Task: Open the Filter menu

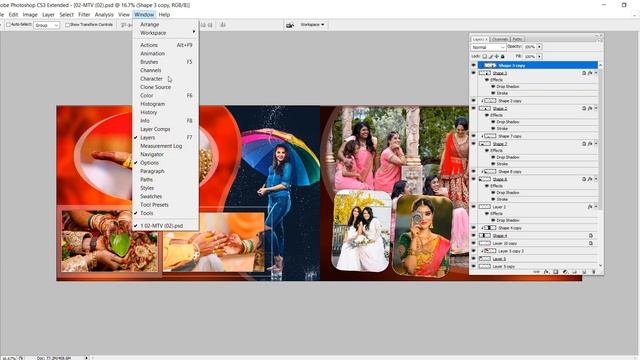Action: pos(84,15)
